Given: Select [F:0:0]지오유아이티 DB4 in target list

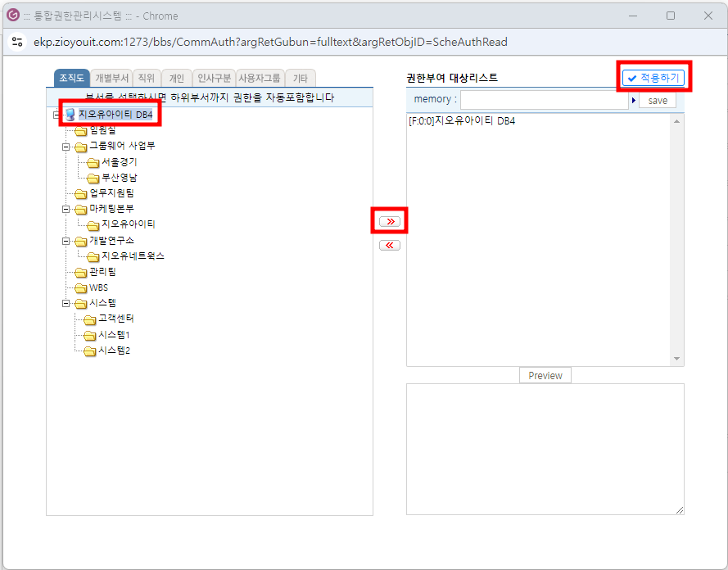Looking at the screenshot, I should pos(462,120).
